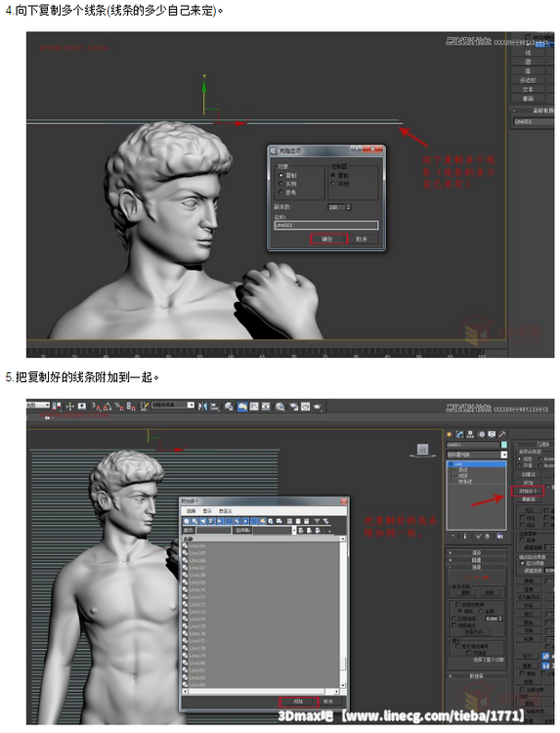Click funnel filter icon in attach dialog toolbar

pyautogui.click(x=317, y=521)
